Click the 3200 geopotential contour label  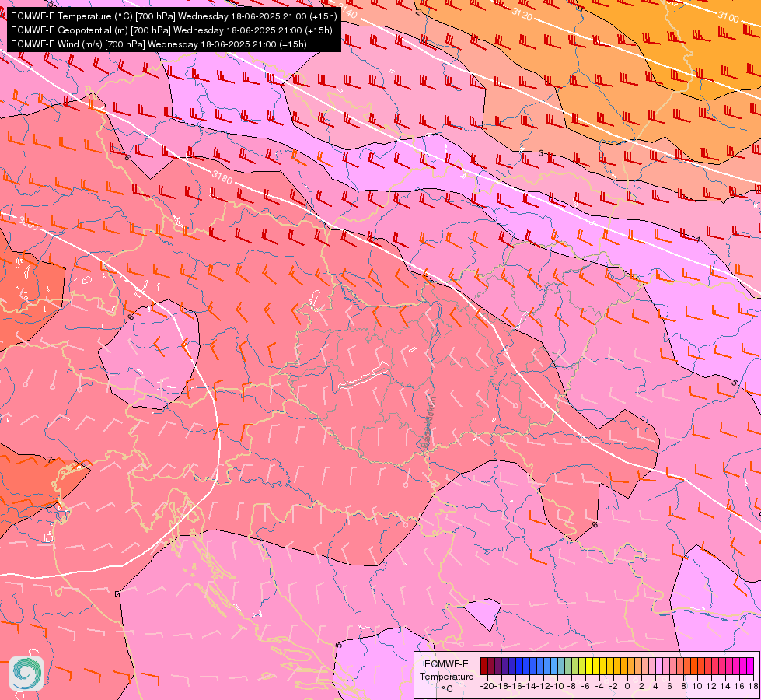28,224
